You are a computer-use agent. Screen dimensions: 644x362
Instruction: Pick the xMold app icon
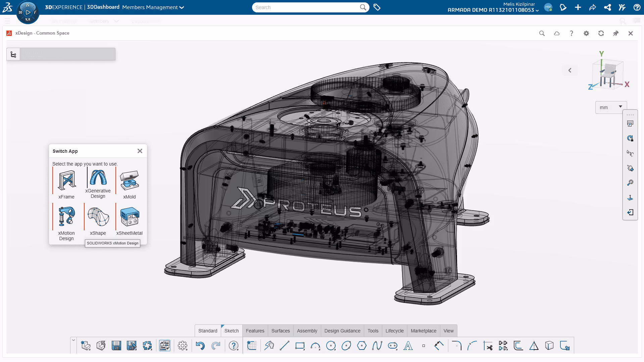click(x=130, y=181)
